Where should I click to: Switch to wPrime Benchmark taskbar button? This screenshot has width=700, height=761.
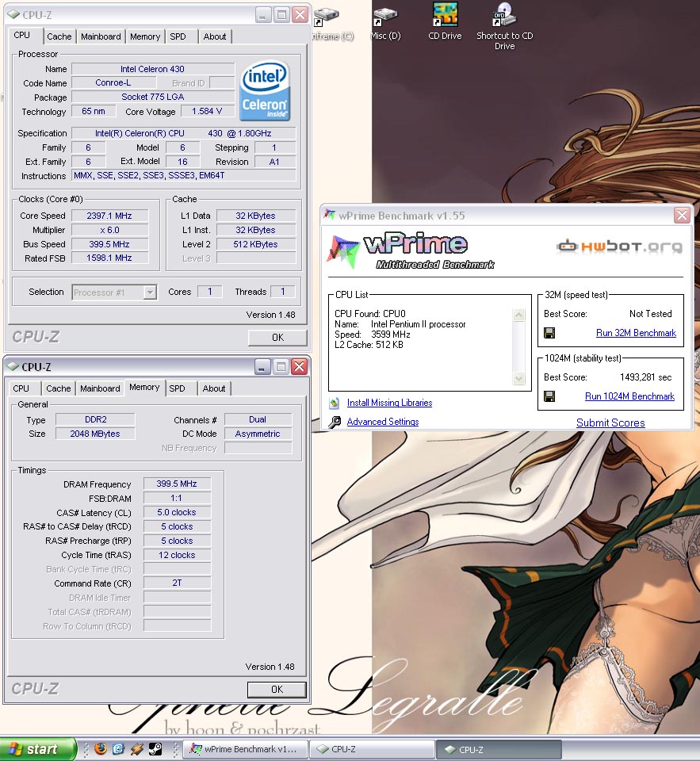click(246, 749)
